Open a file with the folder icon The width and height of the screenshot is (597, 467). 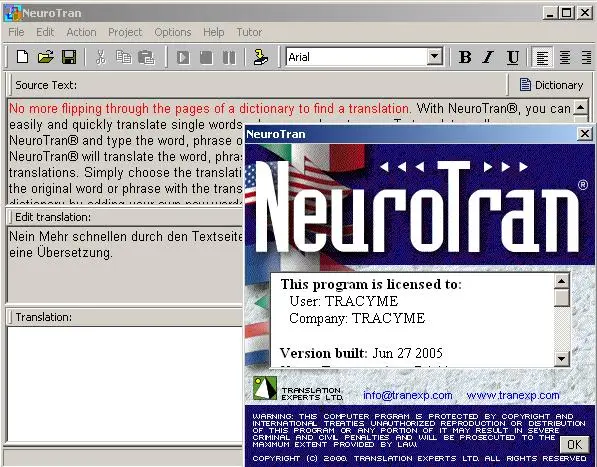click(46, 57)
